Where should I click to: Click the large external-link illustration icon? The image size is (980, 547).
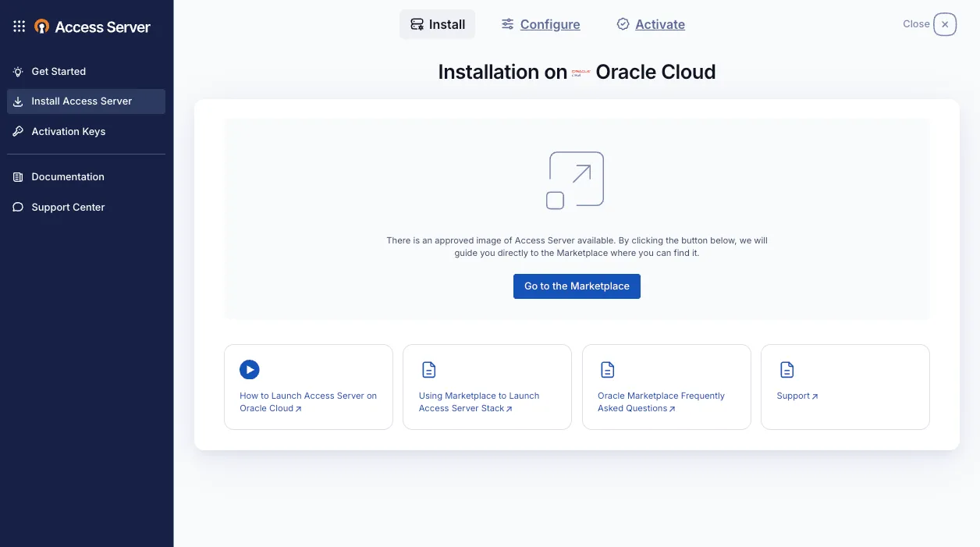tap(576, 180)
